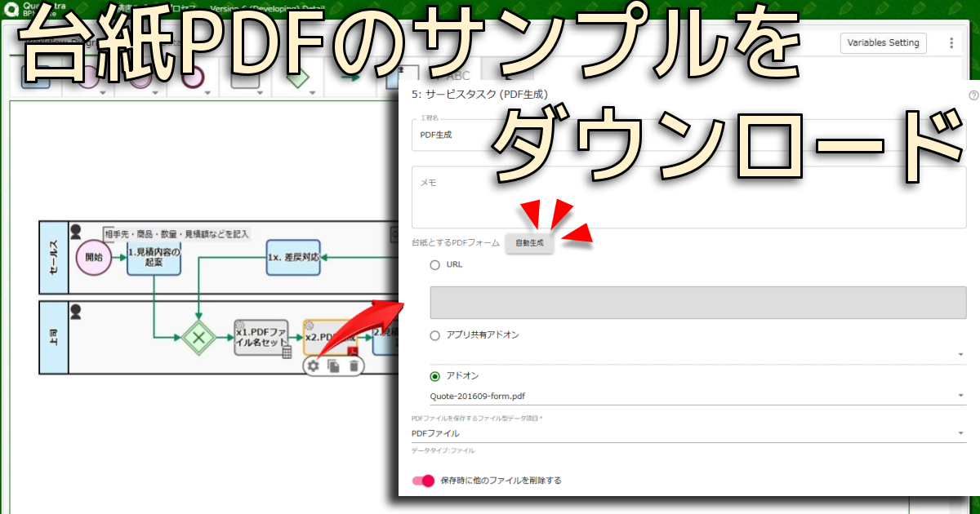Click the 台紙とするPDFフォーム label
Screen dimensions: 980x514
[x=456, y=243]
